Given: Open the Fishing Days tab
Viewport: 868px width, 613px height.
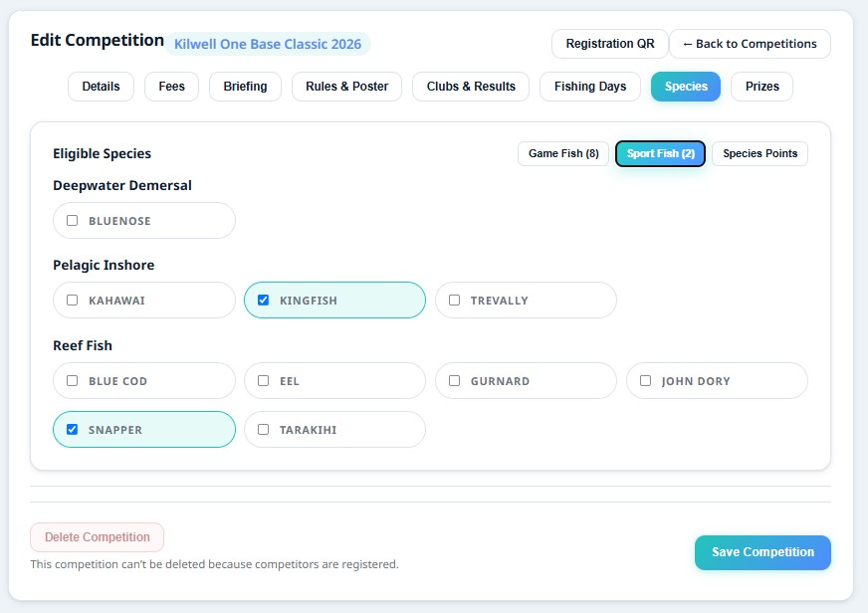Looking at the screenshot, I should tap(590, 87).
